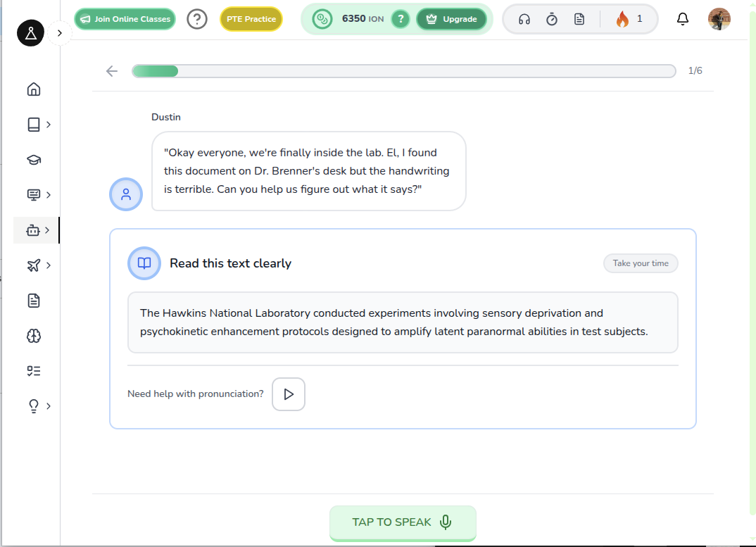This screenshot has height=547, width=756.
Task: Open the graduation cap section in sidebar
Action: click(33, 160)
